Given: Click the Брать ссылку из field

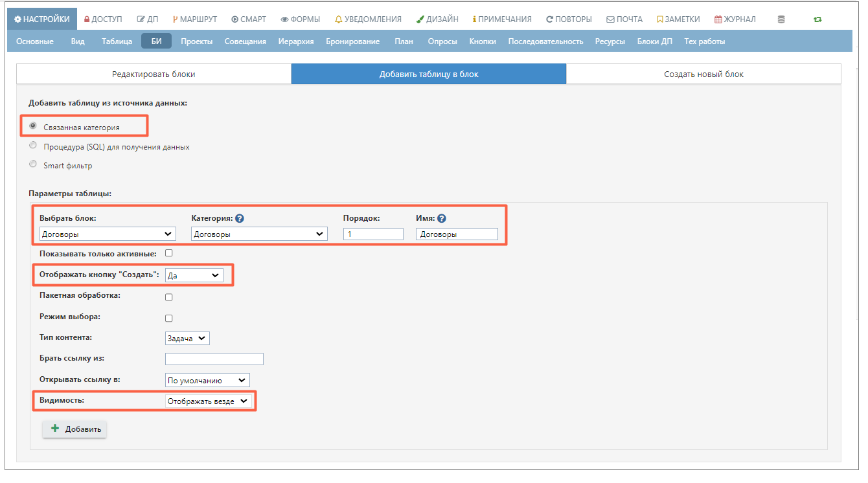Looking at the screenshot, I should click(x=214, y=359).
